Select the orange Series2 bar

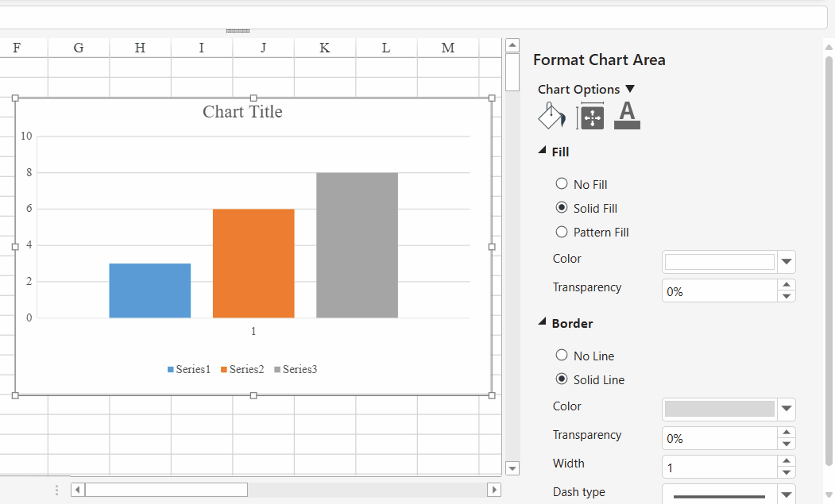[x=253, y=264]
